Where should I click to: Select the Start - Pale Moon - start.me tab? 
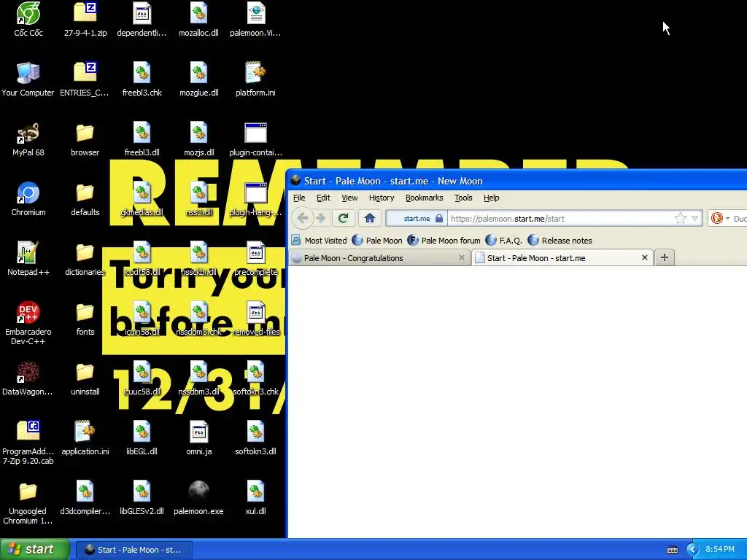click(x=562, y=257)
